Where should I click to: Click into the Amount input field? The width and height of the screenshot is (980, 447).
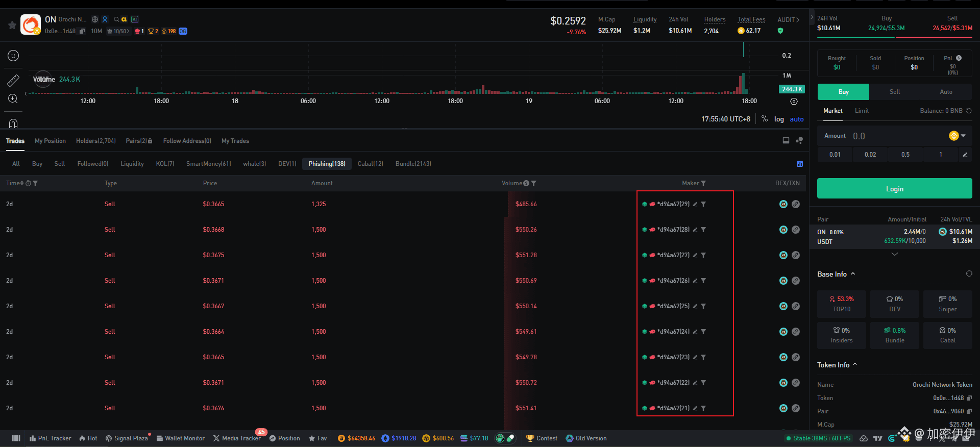coord(898,136)
